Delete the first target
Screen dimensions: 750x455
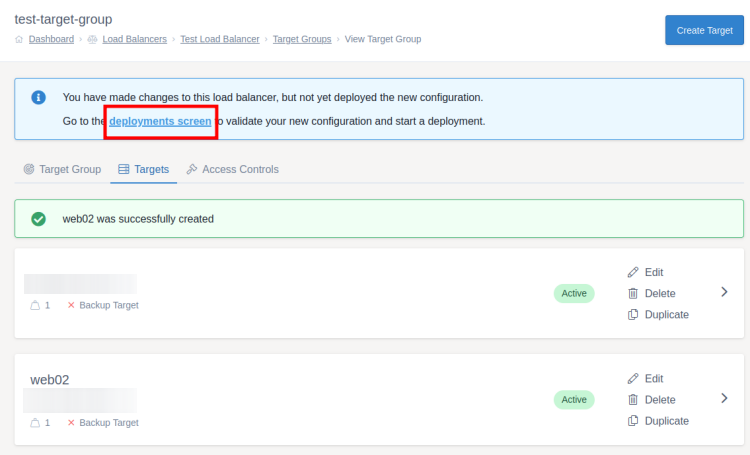(651, 293)
